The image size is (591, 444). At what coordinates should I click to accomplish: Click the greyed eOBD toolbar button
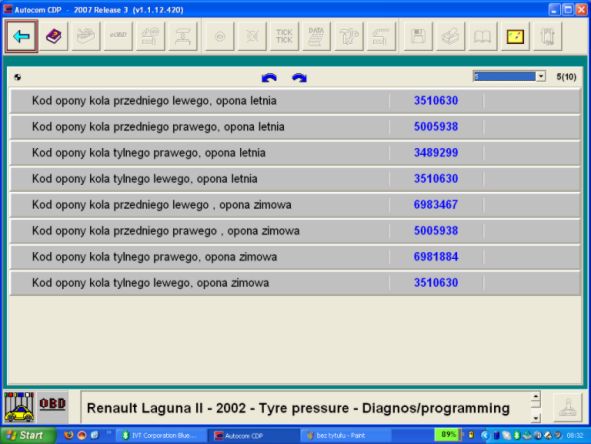[x=118, y=36]
